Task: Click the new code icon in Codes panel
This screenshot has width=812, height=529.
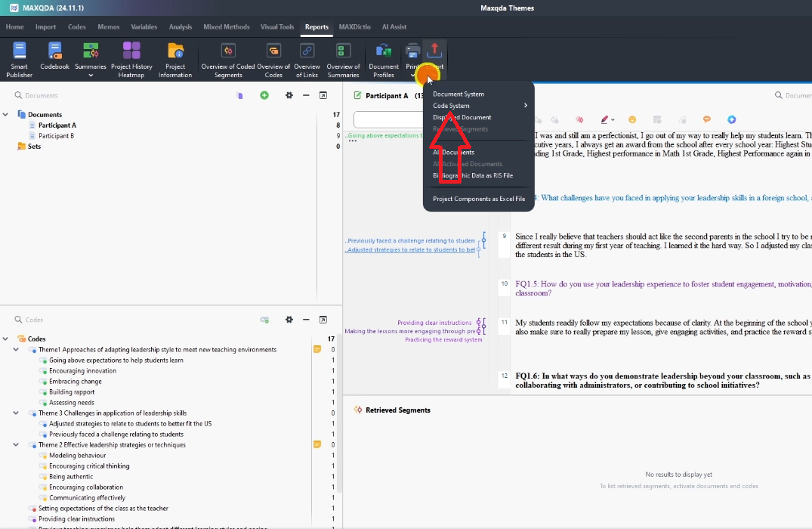Action: (x=264, y=320)
